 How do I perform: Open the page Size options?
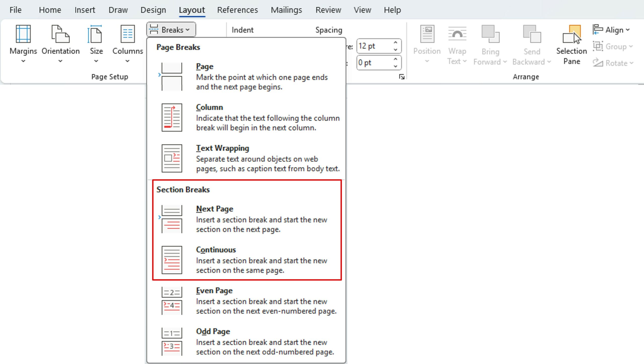click(96, 43)
